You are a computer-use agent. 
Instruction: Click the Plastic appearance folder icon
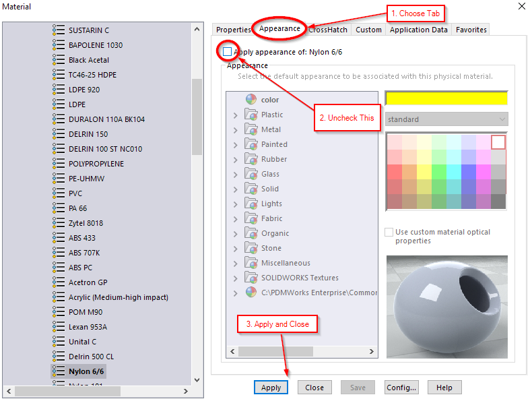click(x=251, y=115)
